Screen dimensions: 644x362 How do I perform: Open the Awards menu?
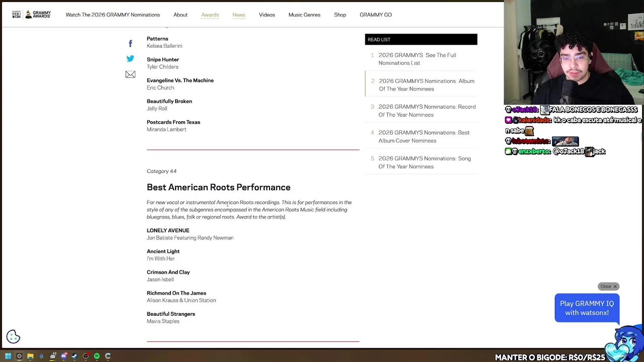click(x=210, y=15)
